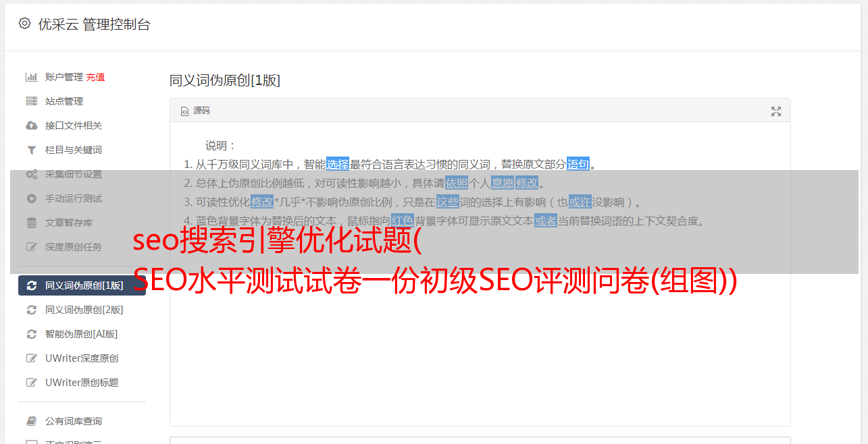Viewport: 868px width, 444px height.
Task: Click the edit icon beside UWriter原创标题
Action: [x=31, y=383]
